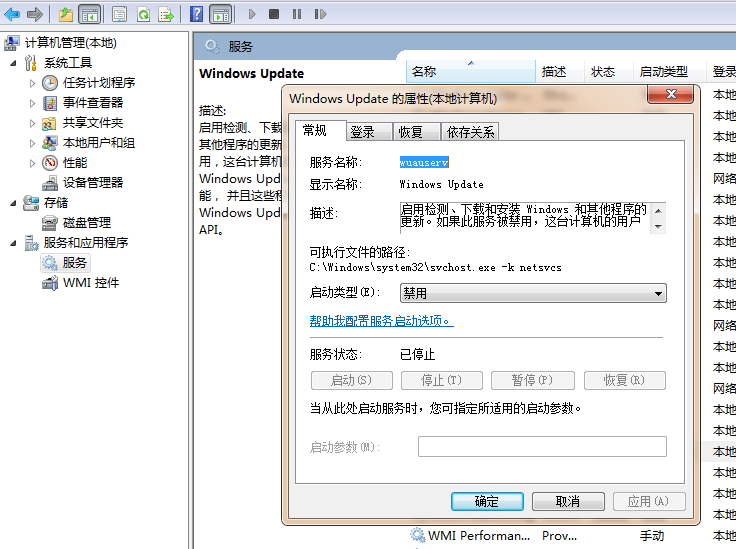The image size is (736, 549).
Task: Click the Start Service play icon
Action: click(x=252, y=14)
